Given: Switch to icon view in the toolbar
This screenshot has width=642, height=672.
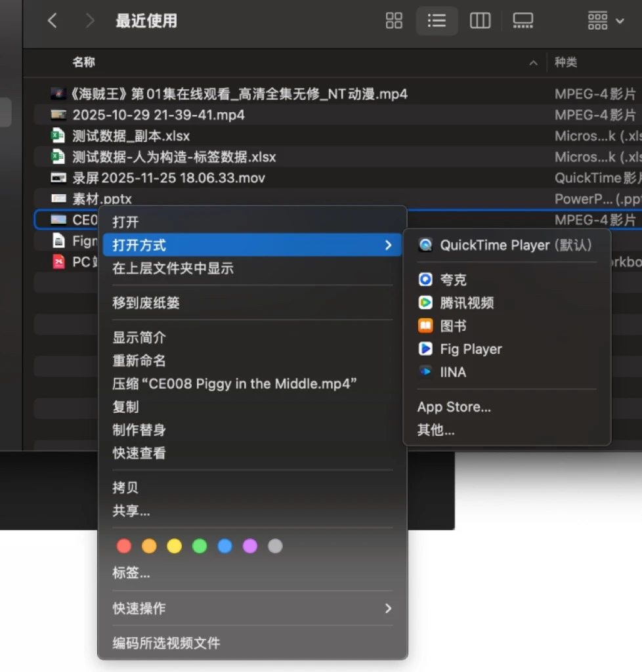Looking at the screenshot, I should click(394, 20).
